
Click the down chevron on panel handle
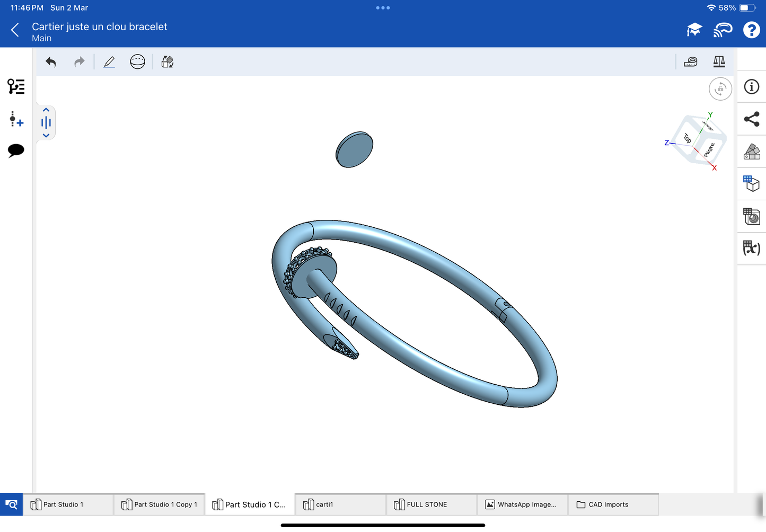click(46, 136)
